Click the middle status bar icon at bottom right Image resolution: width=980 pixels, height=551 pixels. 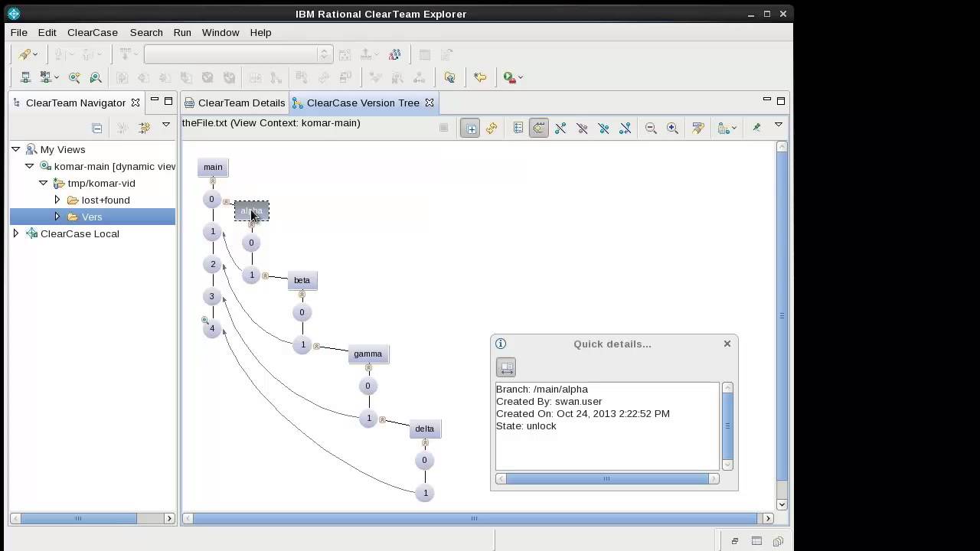point(756,541)
